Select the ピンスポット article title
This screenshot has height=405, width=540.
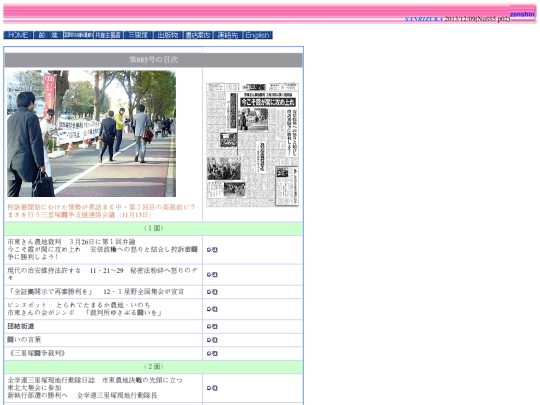click(85, 309)
